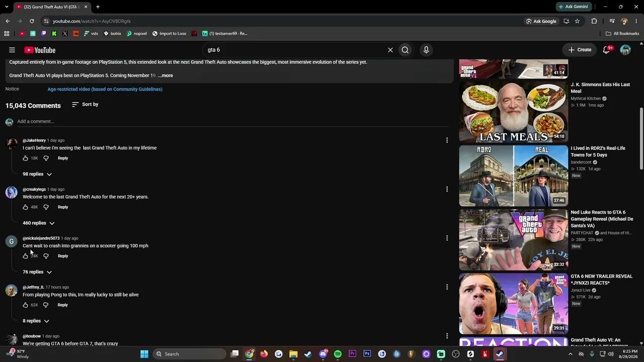Start voice search with microphone icon
The width and height of the screenshot is (644, 362).
[426, 50]
